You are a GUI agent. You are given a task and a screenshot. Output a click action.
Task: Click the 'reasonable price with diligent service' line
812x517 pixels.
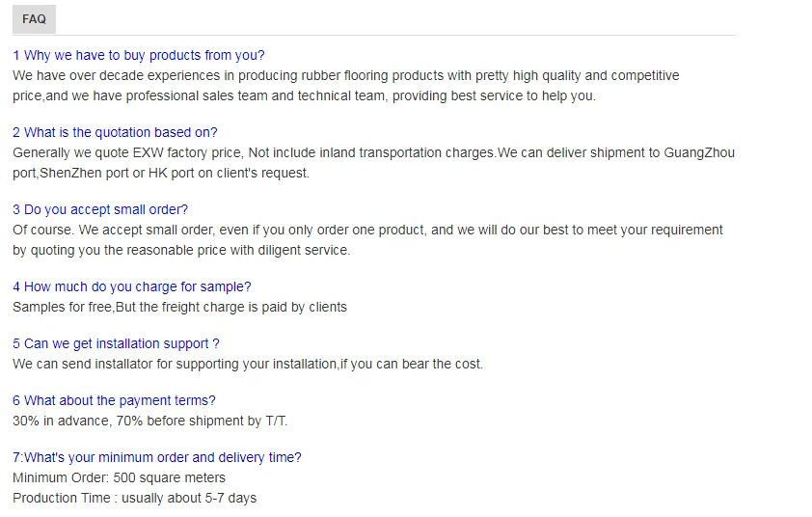point(181,250)
